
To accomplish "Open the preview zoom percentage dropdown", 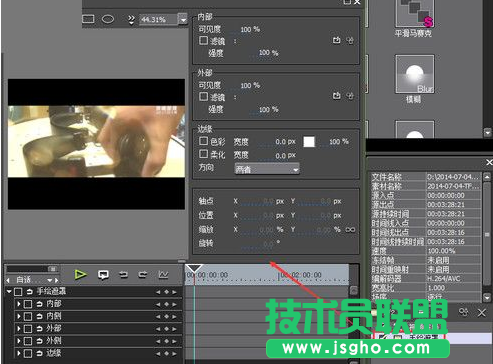I will (x=183, y=20).
